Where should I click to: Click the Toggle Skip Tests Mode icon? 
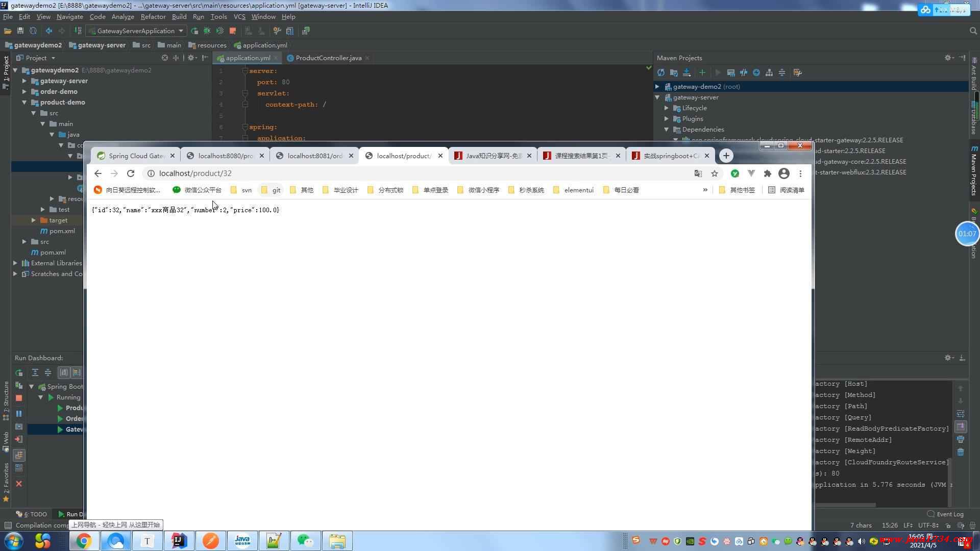(x=756, y=72)
